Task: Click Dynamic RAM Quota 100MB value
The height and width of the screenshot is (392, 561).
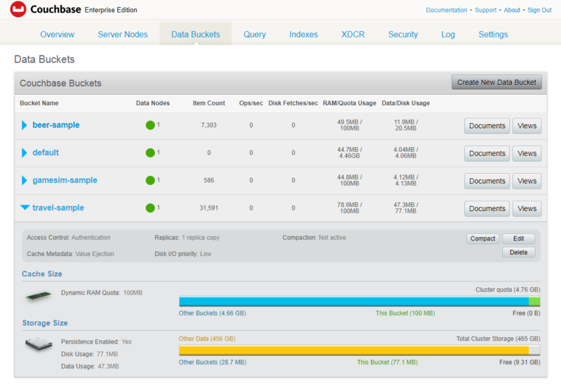Action: (133, 293)
